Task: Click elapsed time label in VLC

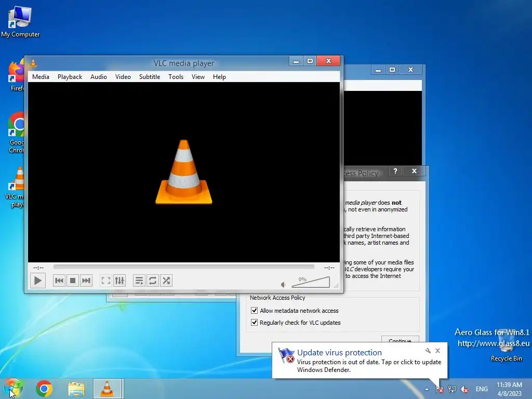Action: pos(38,268)
